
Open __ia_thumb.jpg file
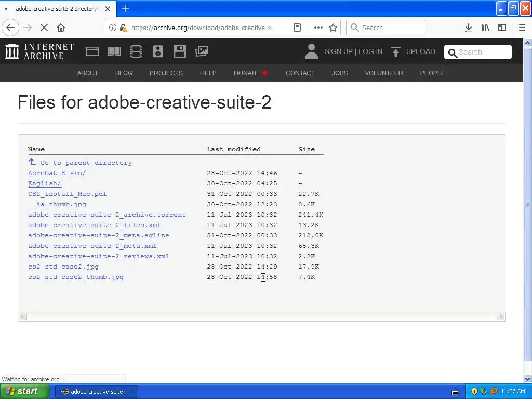[x=57, y=204]
